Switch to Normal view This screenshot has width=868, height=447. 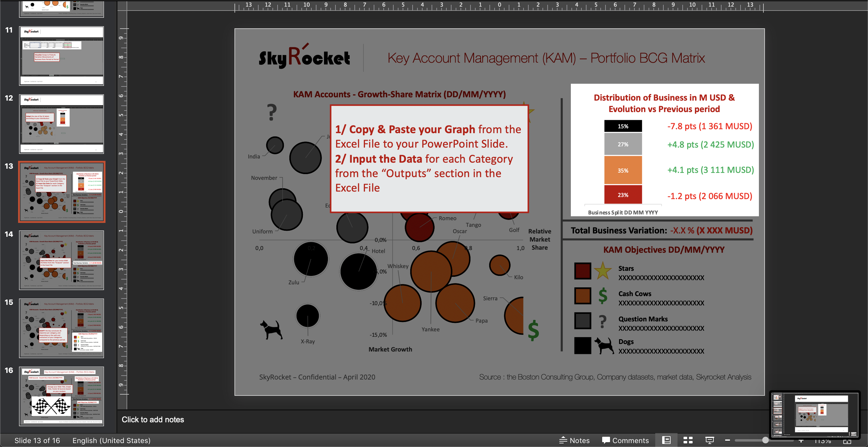point(666,440)
